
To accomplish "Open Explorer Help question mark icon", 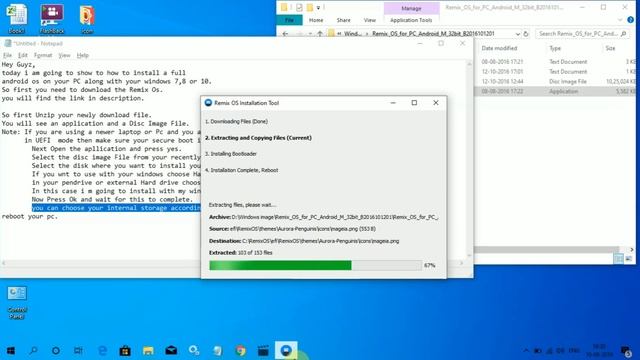I will (x=631, y=20).
